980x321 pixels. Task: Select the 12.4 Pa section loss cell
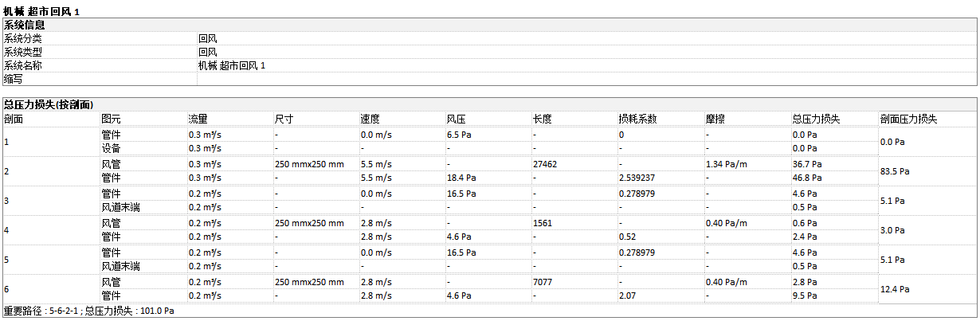[x=896, y=289]
